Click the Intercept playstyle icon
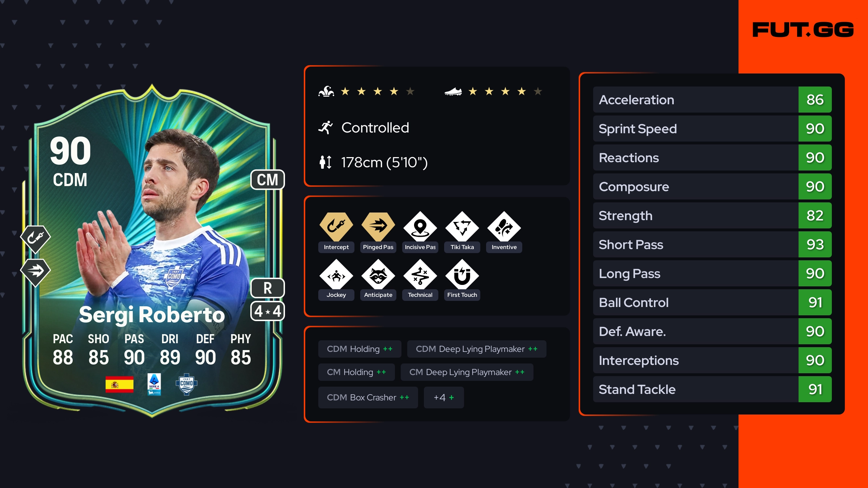Screen dimensions: 868x488 click(x=336, y=227)
